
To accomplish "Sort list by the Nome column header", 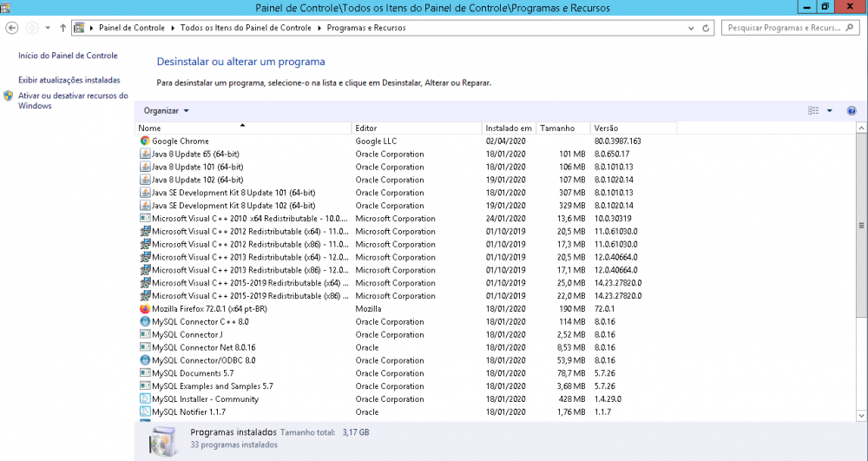I will click(x=243, y=128).
